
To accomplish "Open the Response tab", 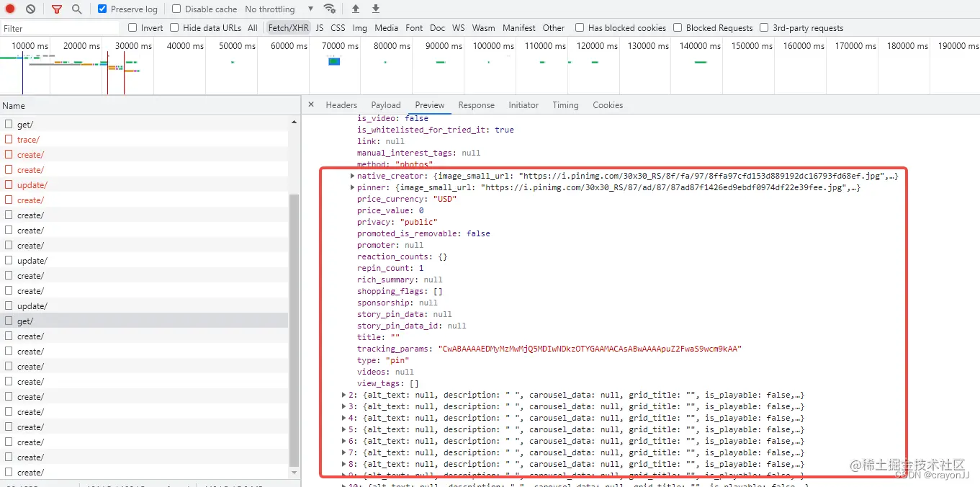I will [x=477, y=105].
